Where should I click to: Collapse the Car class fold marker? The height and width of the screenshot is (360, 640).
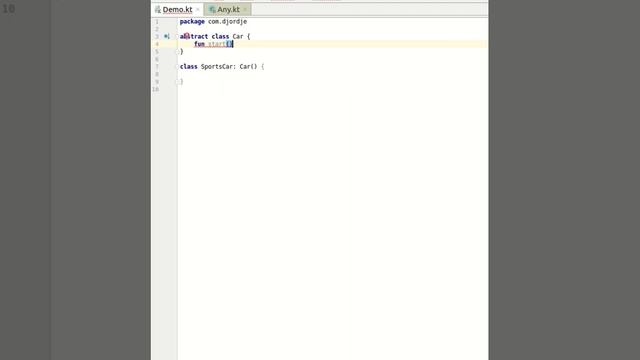click(178, 36)
